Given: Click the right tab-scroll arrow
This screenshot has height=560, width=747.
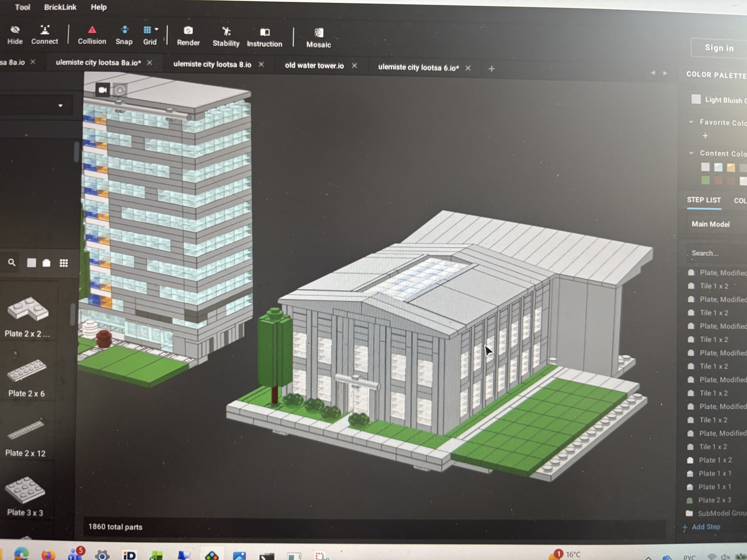Looking at the screenshot, I should coord(665,73).
